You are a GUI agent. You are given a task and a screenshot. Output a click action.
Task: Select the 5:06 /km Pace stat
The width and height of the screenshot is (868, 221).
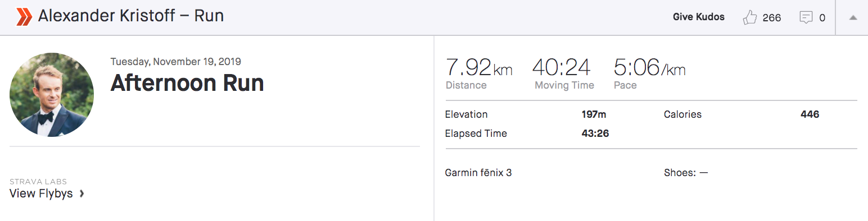click(649, 73)
